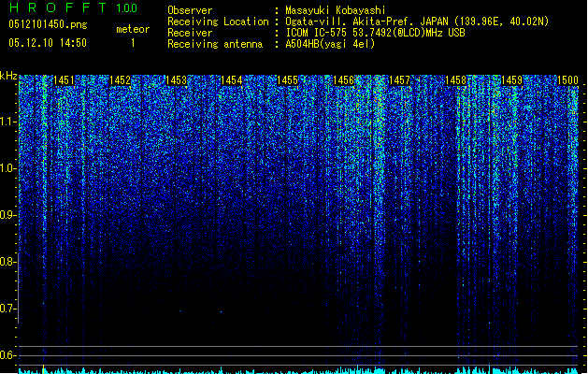588x374 pixels.
Task: Click the 1500 time marker
Action: (567, 80)
